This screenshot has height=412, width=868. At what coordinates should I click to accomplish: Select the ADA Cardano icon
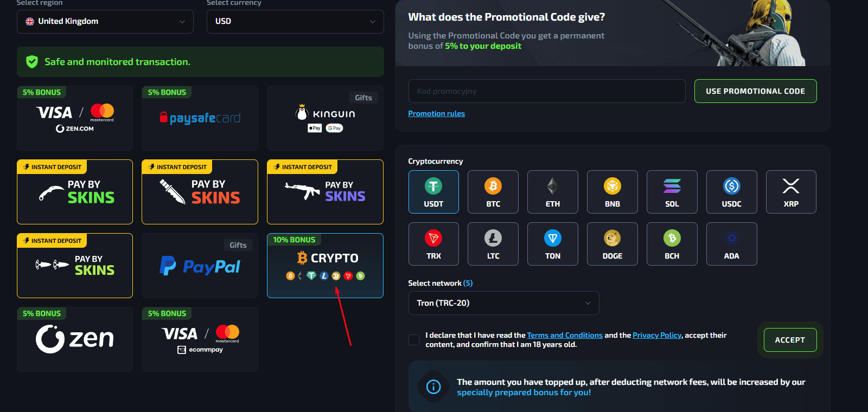click(x=731, y=244)
